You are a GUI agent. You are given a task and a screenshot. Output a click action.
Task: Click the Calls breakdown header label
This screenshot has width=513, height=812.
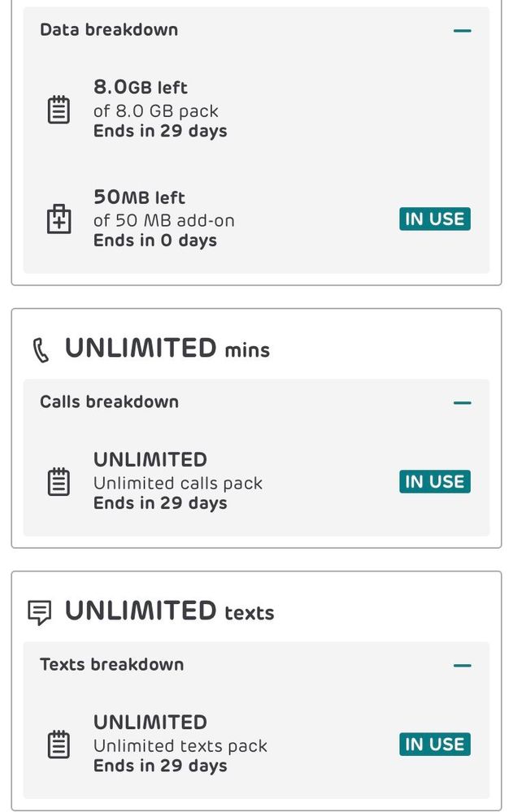[x=109, y=402]
